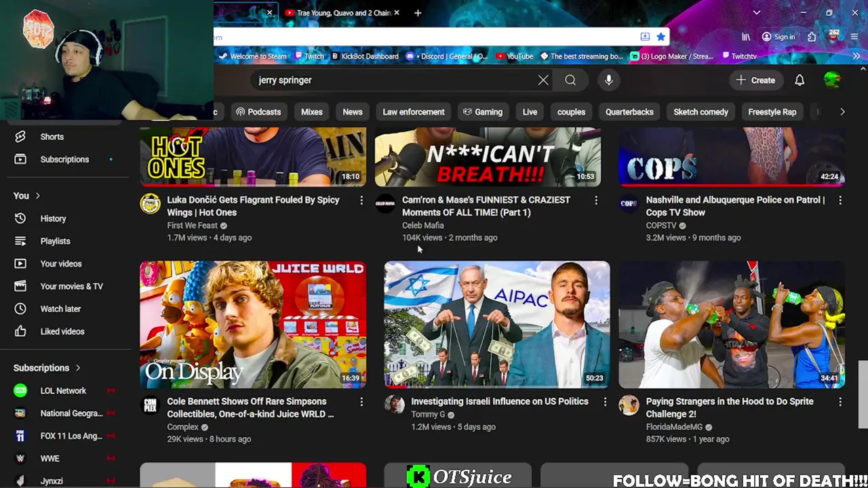Show more bookmarks overflow chevron
This screenshot has height=488, width=868.
pyautogui.click(x=856, y=56)
